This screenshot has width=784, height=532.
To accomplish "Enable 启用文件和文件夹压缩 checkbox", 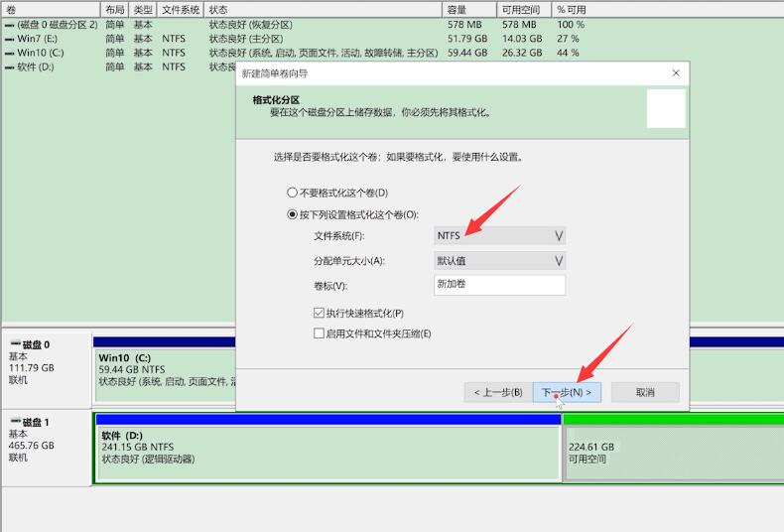I will coord(372,333).
